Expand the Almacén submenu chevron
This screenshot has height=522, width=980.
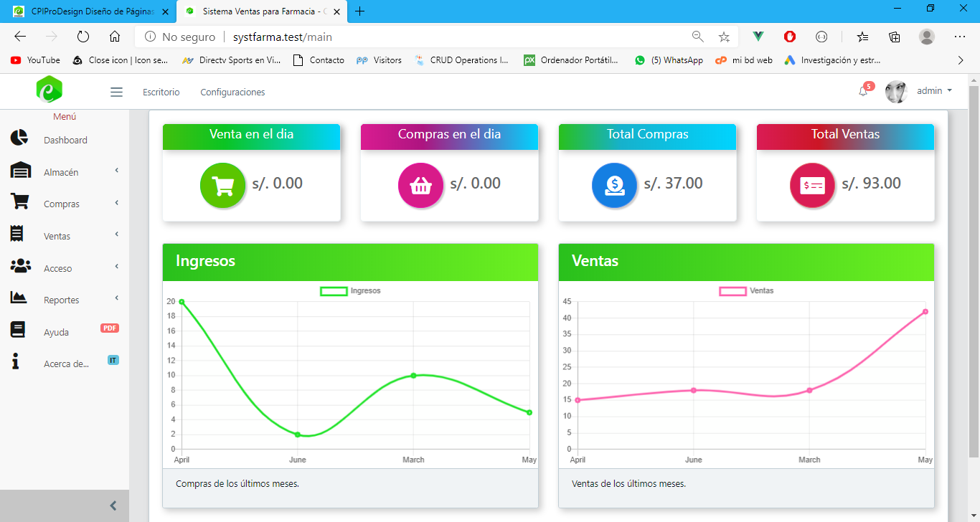tap(116, 171)
